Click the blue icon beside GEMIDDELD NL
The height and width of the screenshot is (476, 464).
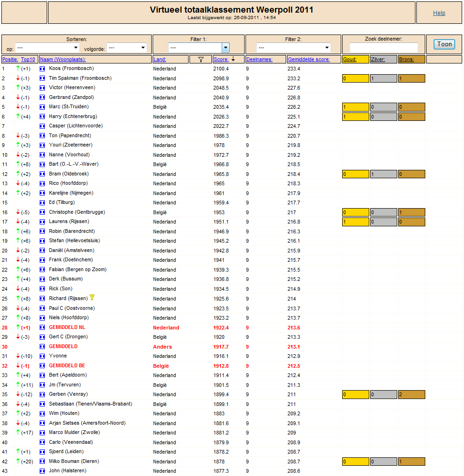click(x=42, y=328)
